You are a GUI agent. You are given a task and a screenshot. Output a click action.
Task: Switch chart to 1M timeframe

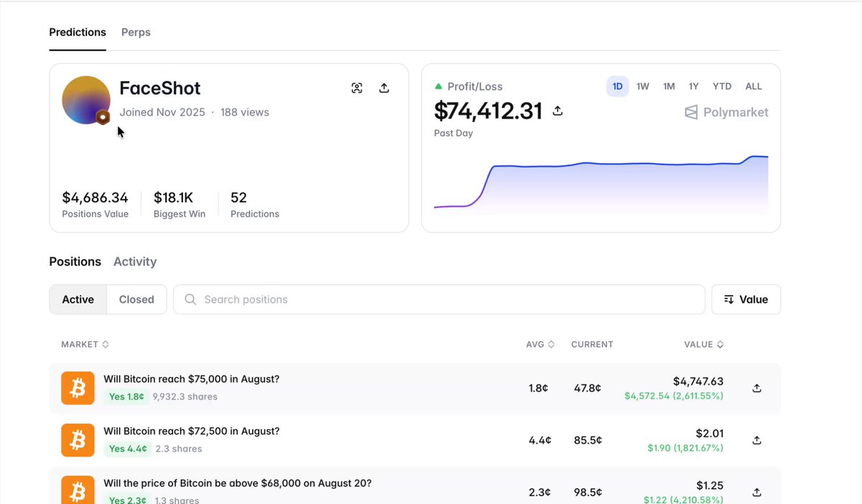[669, 86]
